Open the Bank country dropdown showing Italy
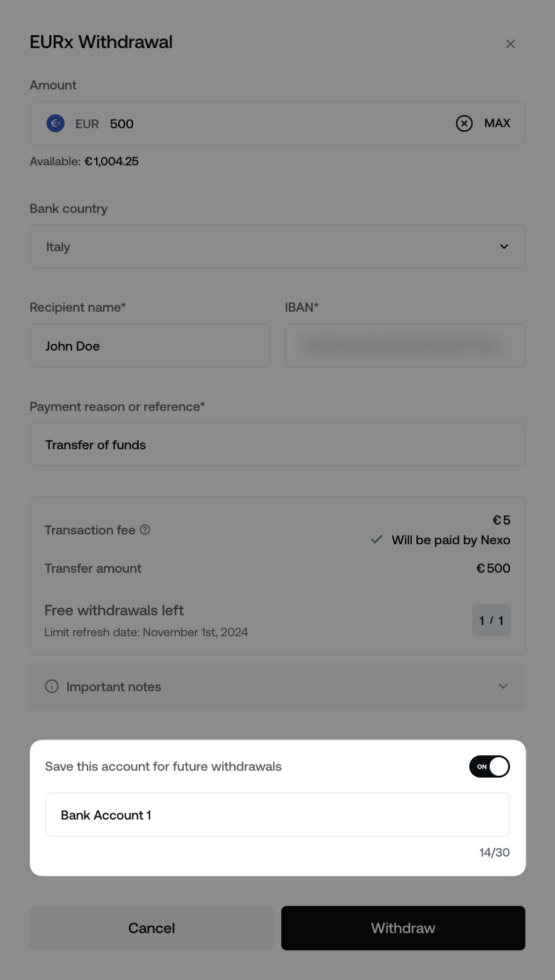This screenshot has height=980, width=555. coord(277,246)
